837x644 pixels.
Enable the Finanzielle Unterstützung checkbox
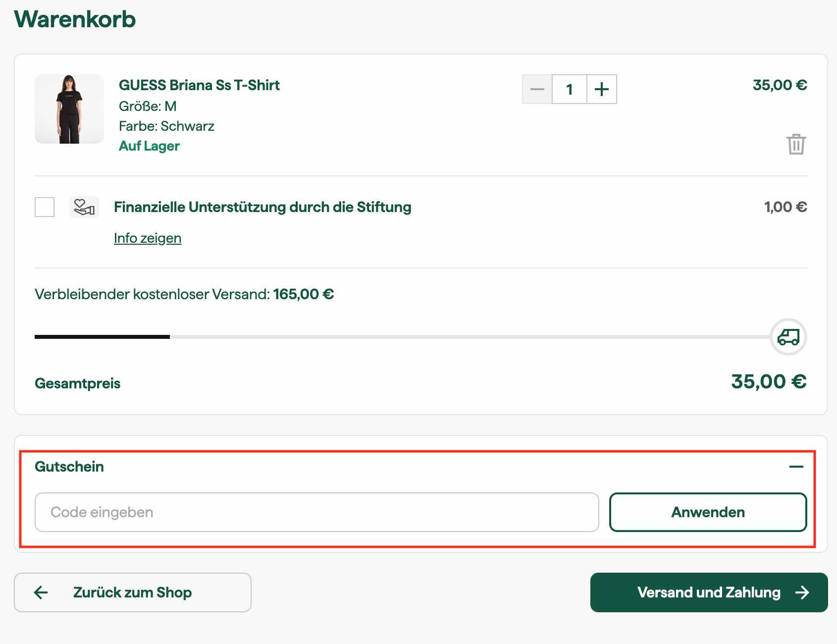click(45, 207)
